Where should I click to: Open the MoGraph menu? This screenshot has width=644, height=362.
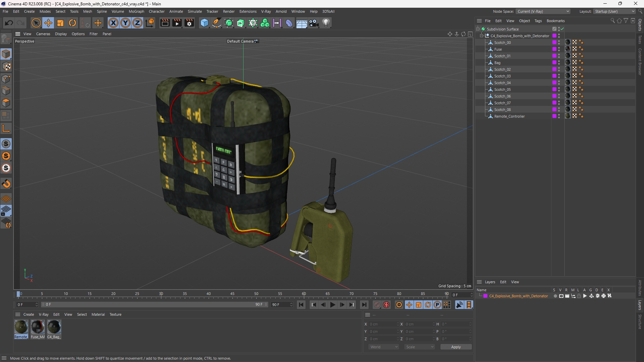click(136, 11)
